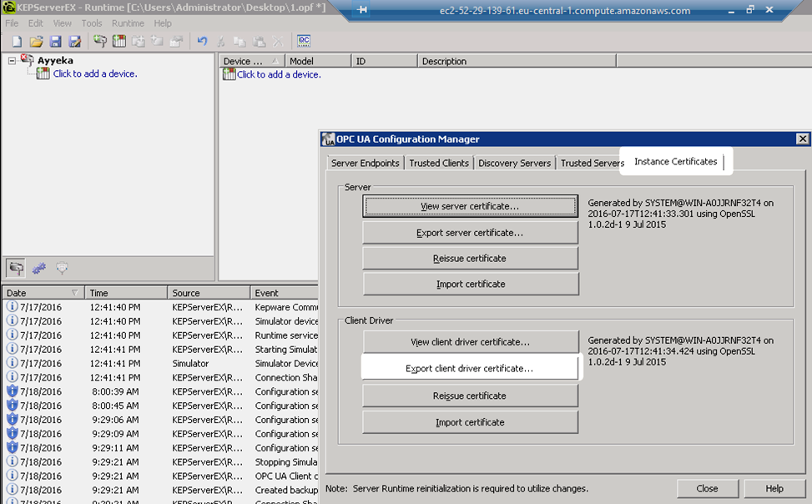Viewport: 812px width, 504px height.
Task: Switch to the alias map gears icon
Action: [x=39, y=268]
